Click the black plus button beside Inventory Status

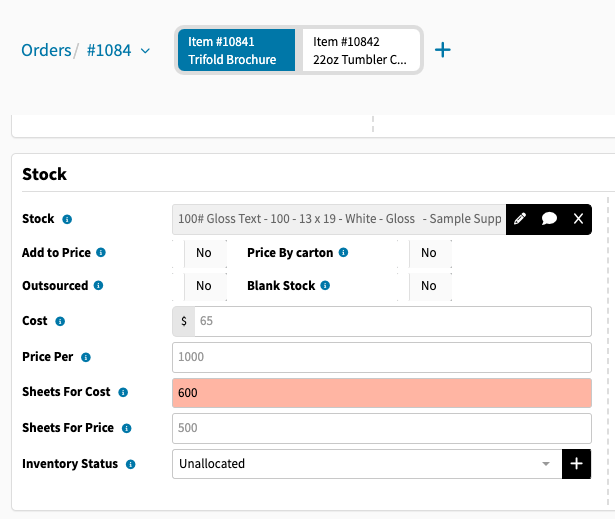pyautogui.click(x=576, y=464)
